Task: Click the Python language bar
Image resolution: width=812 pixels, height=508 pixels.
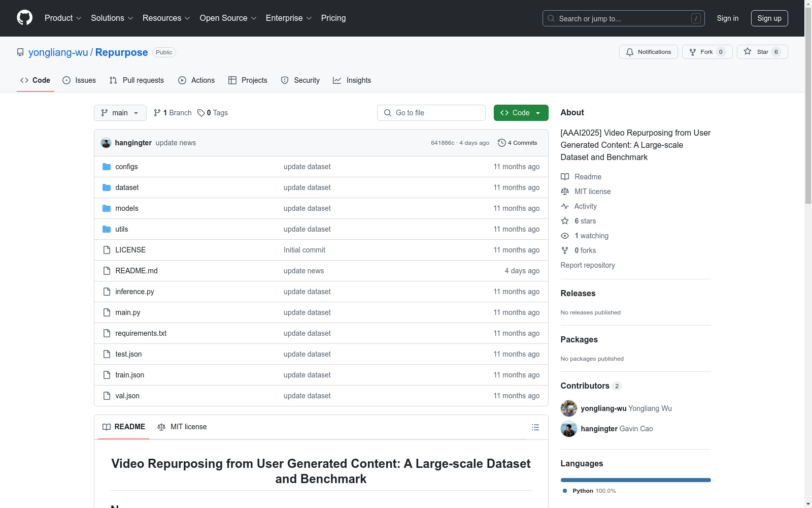Action: point(636,480)
